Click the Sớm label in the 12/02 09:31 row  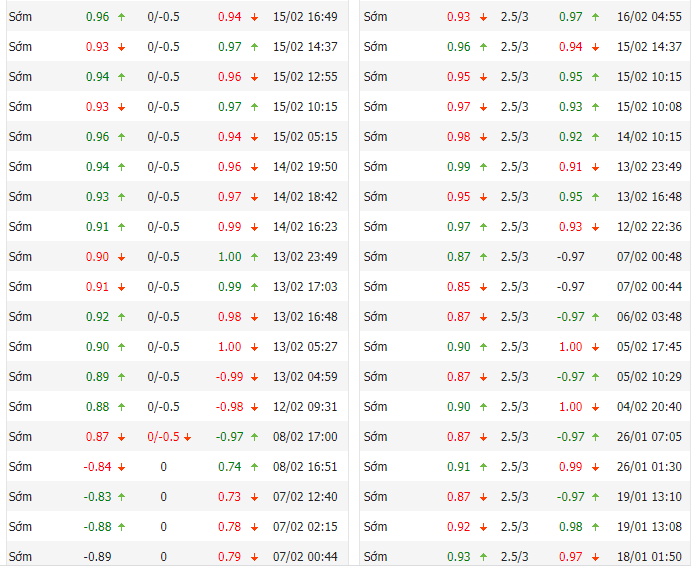click(20, 407)
